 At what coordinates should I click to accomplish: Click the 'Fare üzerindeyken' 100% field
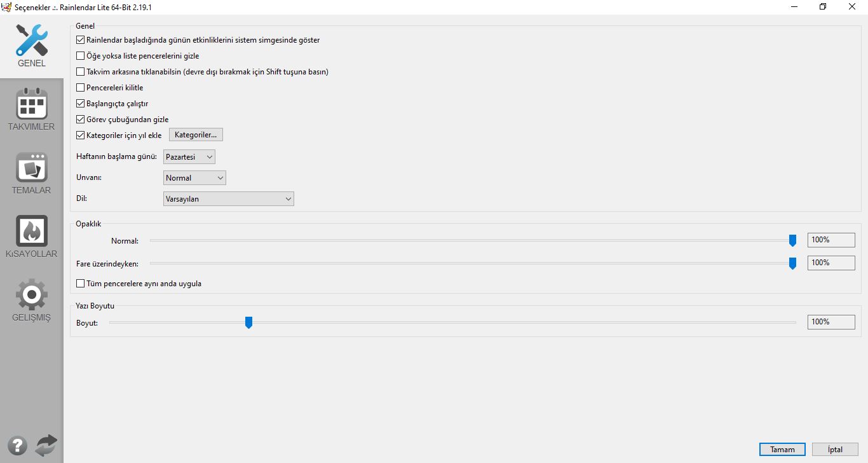coord(831,263)
